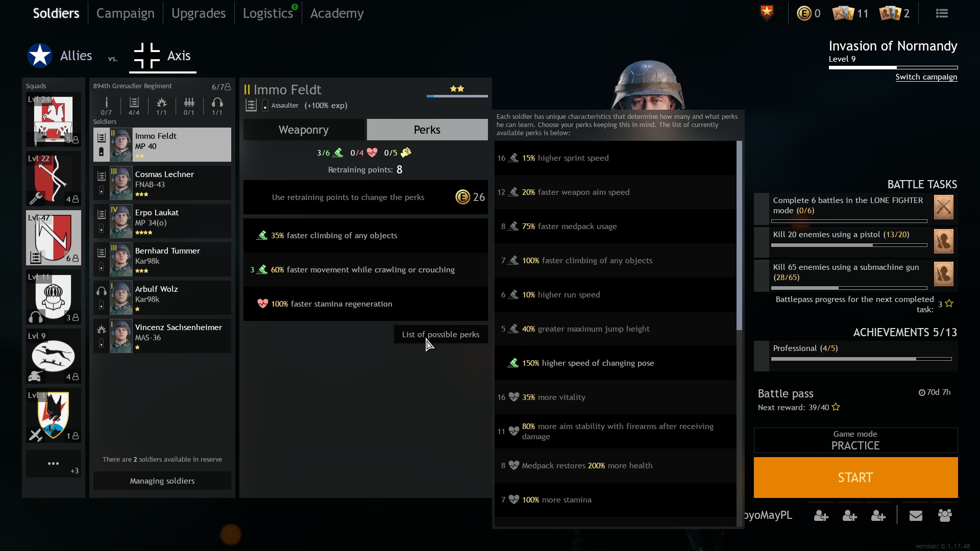Viewport: 980px width, 551px height.
Task: Select the Axis faction
Action: [162, 56]
